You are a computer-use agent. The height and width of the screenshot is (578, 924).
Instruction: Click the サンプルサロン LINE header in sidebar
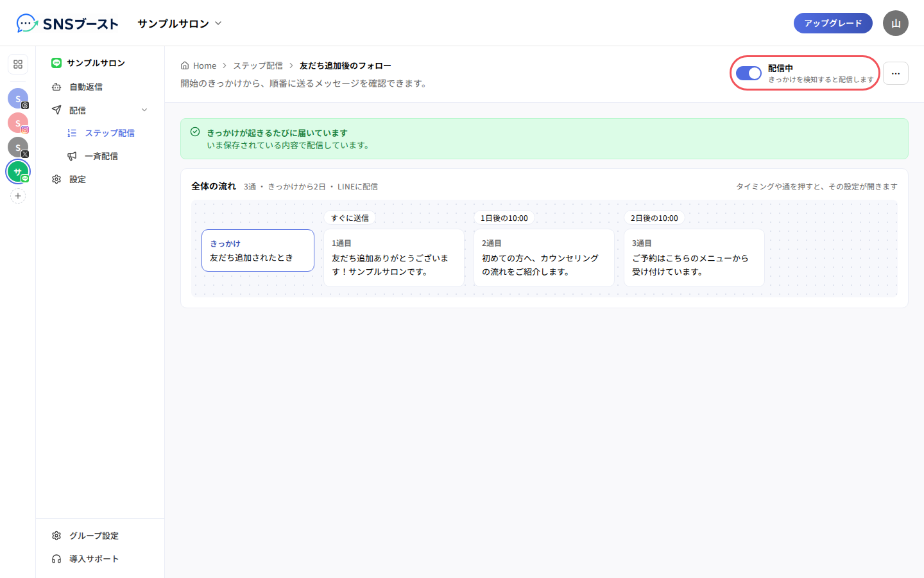pyautogui.click(x=89, y=63)
